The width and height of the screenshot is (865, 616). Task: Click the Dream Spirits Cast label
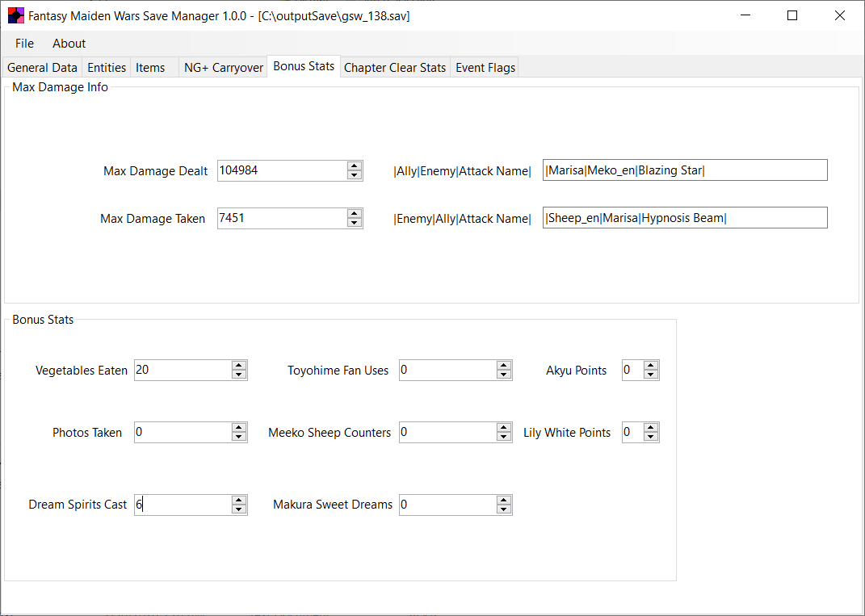pos(78,505)
